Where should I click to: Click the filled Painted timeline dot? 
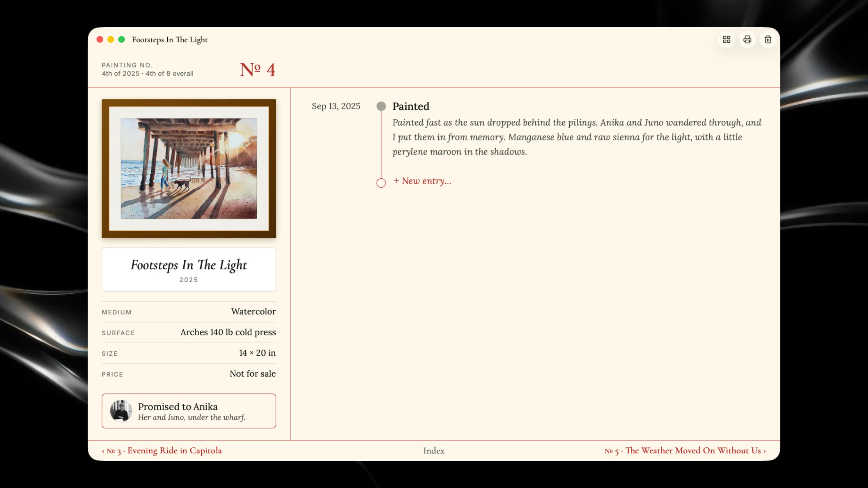point(381,106)
